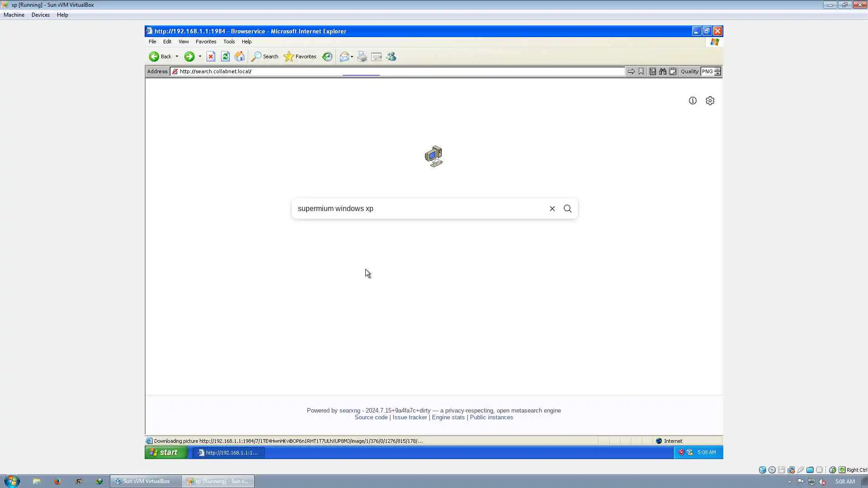
Task: Go to Home page icon
Action: (240, 56)
